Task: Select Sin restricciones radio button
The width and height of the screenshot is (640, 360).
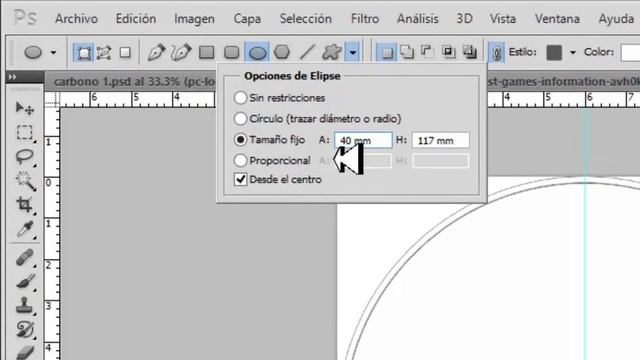Action: (x=240, y=98)
